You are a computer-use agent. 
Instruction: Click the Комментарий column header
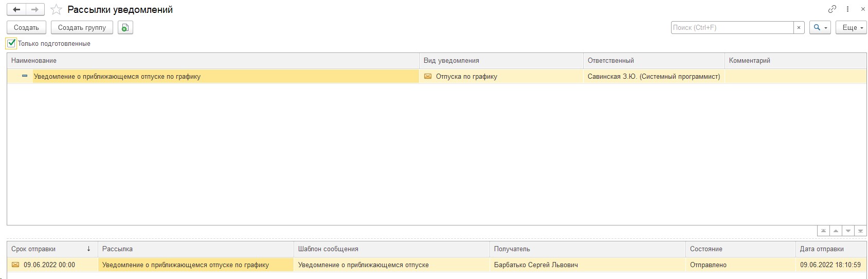point(795,60)
